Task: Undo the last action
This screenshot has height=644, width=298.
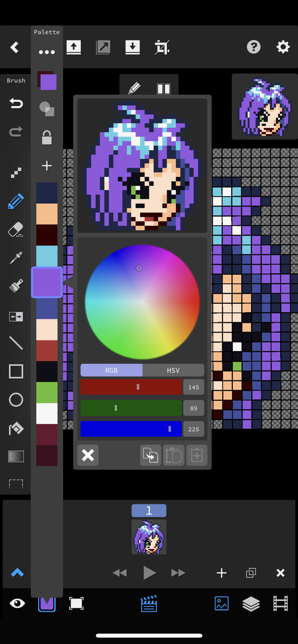Action: (16, 103)
